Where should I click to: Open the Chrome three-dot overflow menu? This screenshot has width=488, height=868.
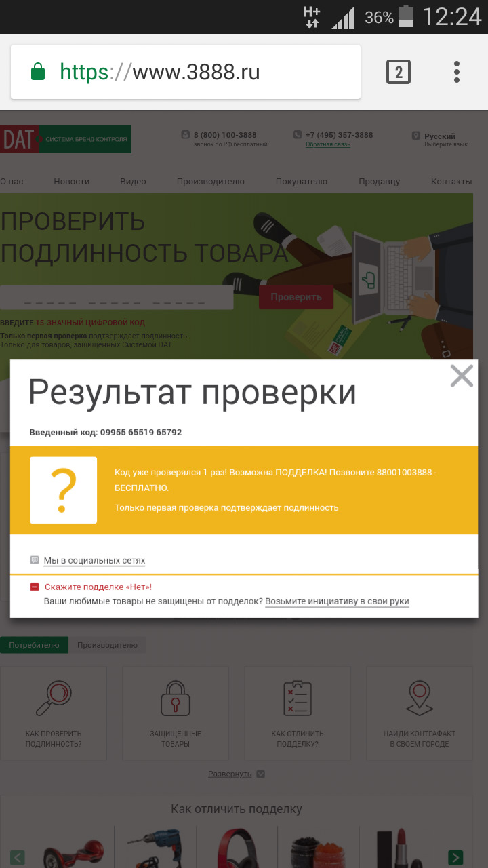tap(457, 72)
